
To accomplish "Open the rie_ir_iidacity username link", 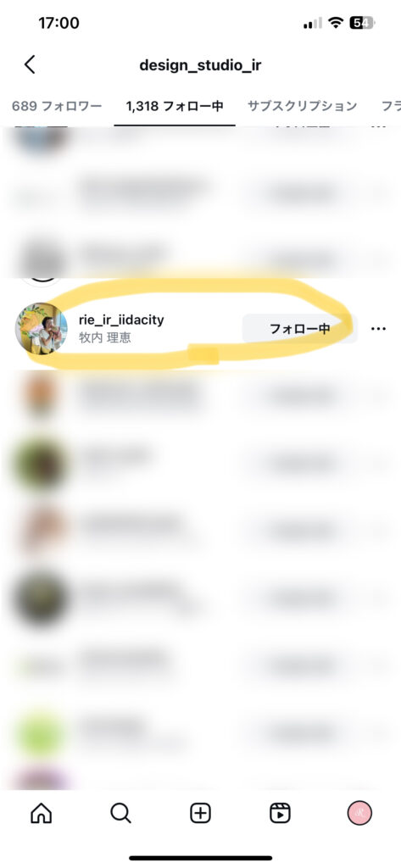I will tap(121, 320).
